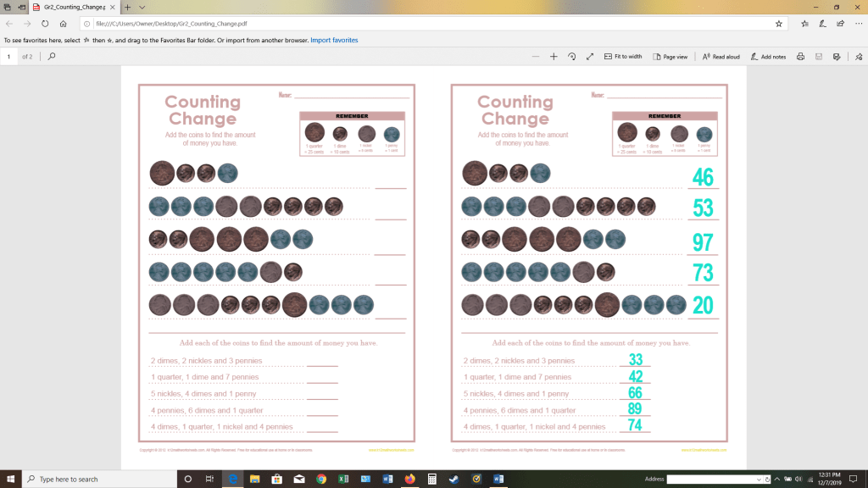Screen dimensions: 868x488
Task: Zoom in with the plus icon
Action: point(554,57)
